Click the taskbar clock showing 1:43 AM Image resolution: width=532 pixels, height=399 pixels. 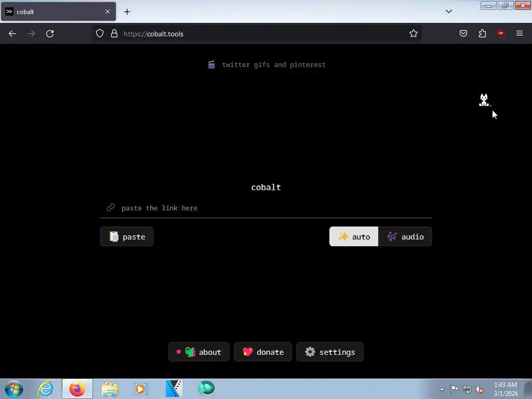506,389
